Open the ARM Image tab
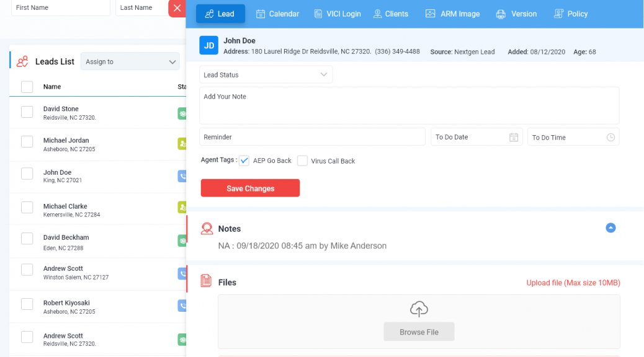This screenshot has height=357, width=644. (x=453, y=14)
